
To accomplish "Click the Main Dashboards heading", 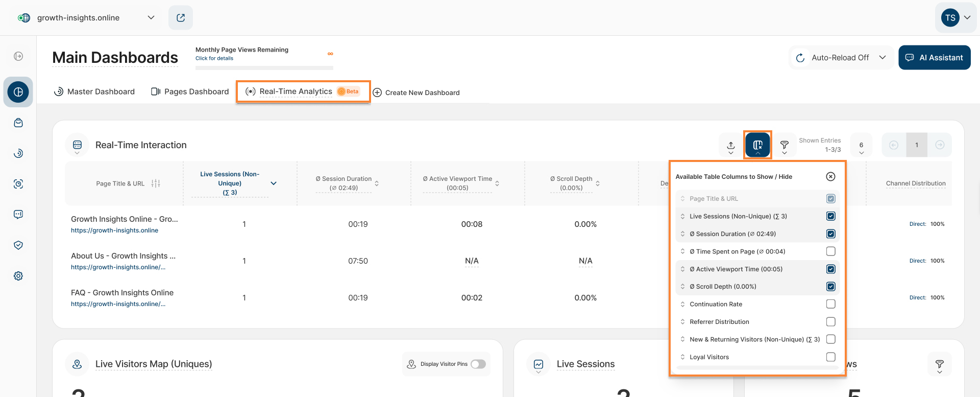I will [115, 58].
